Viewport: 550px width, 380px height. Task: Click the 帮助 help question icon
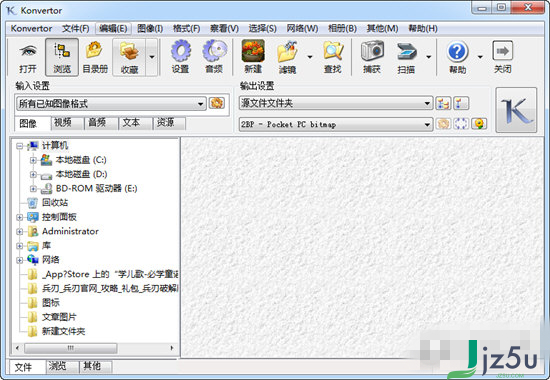(x=457, y=52)
